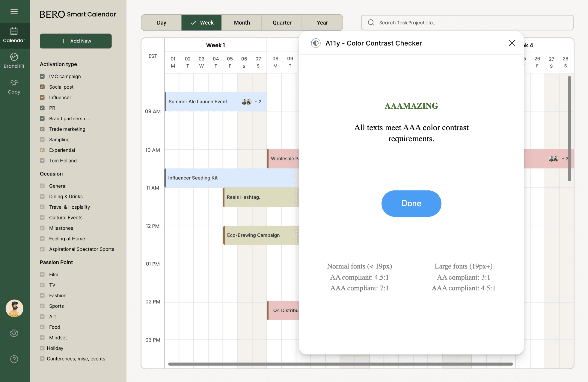The image size is (588, 382).
Task: Click the search magnifier icon
Action: [x=371, y=23]
